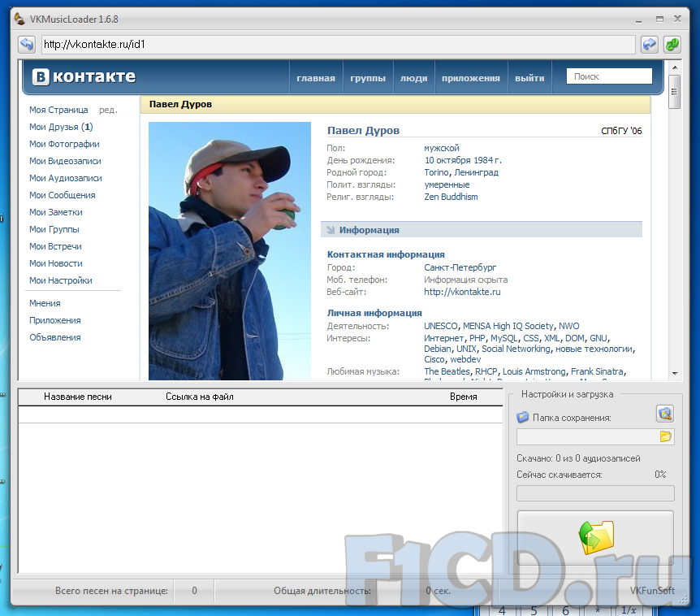Click the Zen Buddhism link

[x=451, y=197]
